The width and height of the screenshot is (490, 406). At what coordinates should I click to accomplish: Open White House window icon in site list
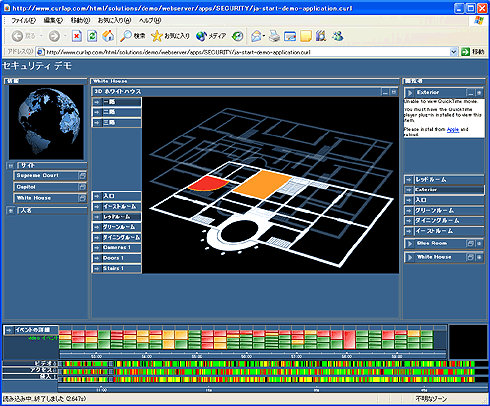point(82,198)
